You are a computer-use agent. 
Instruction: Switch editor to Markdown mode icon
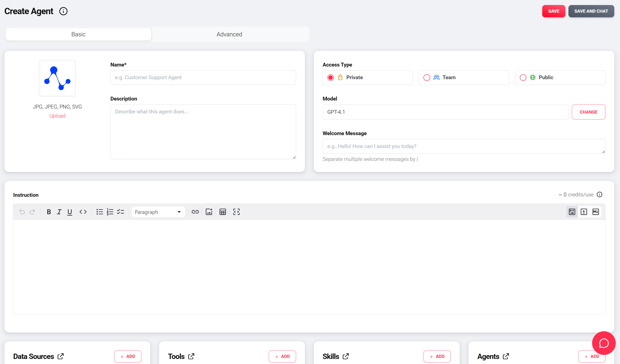pyautogui.click(x=595, y=212)
